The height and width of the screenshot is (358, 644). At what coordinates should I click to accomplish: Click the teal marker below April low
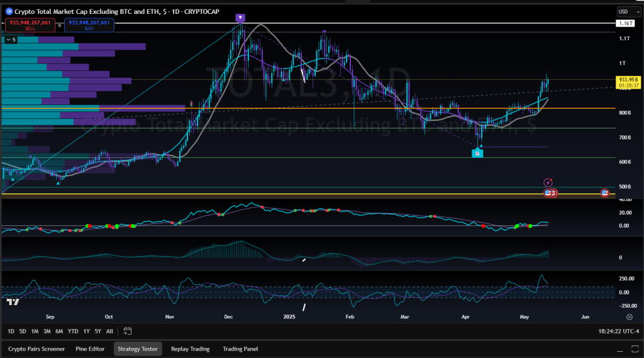pos(477,153)
